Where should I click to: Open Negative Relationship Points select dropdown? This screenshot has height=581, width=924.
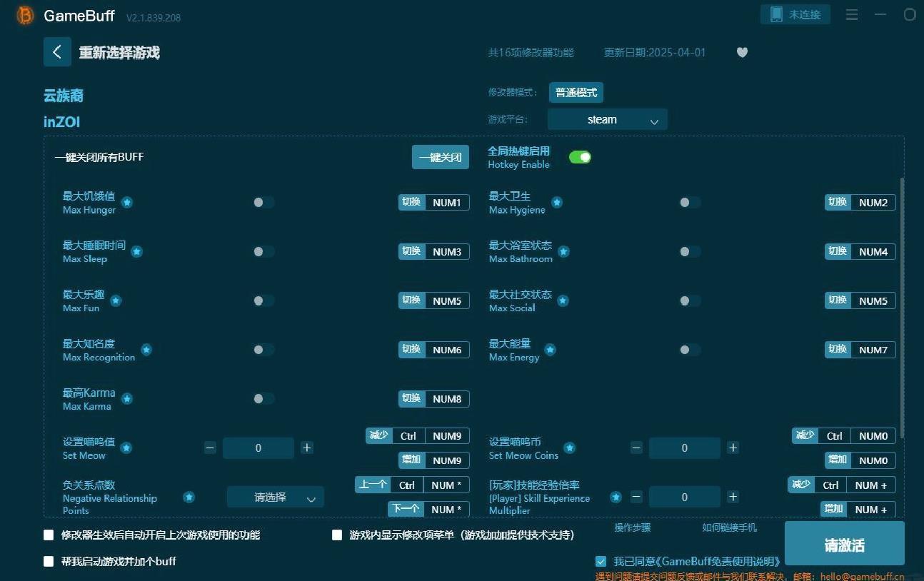pyautogui.click(x=276, y=497)
